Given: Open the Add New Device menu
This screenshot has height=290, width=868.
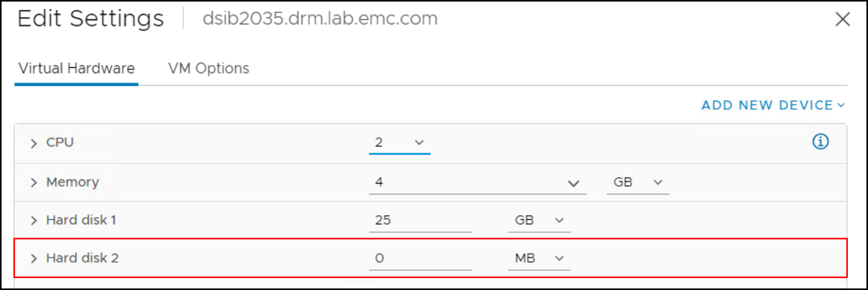Looking at the screenshot, I should [772, 105].
